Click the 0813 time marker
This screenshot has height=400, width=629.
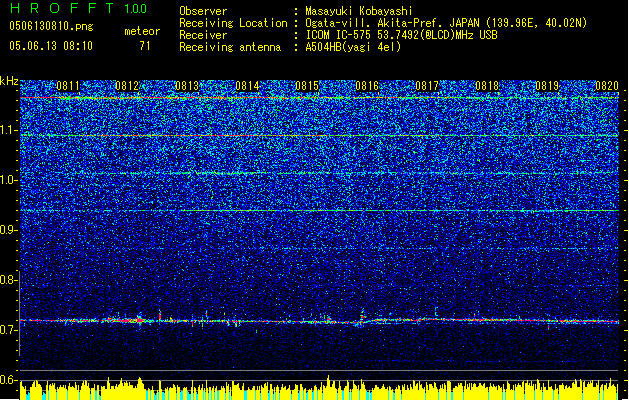[187, 86]
